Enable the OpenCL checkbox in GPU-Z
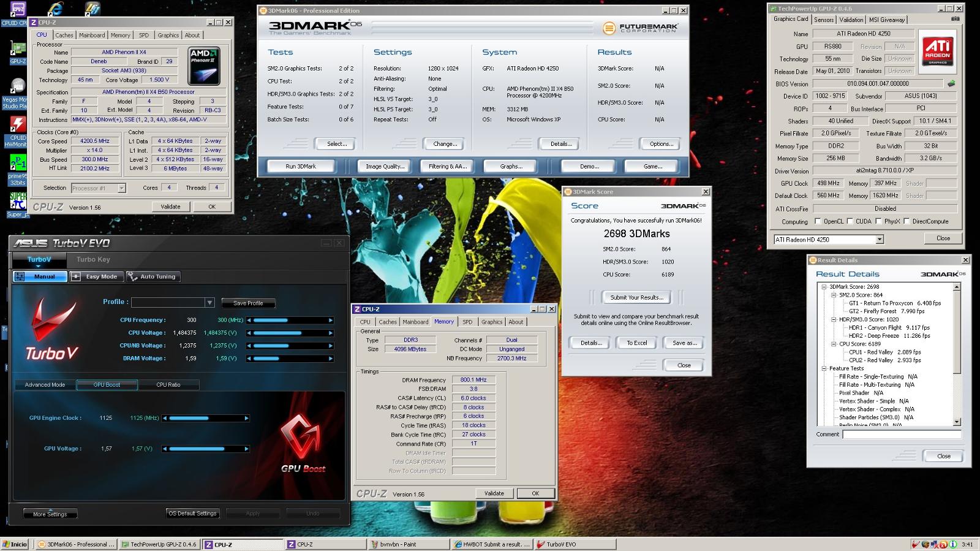 [x=818, y=221]
